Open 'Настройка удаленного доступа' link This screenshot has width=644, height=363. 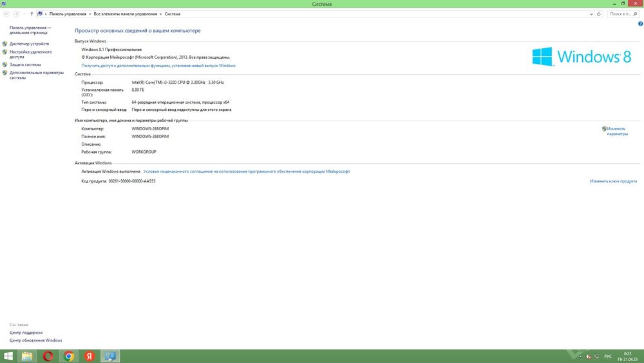(31, 54)
